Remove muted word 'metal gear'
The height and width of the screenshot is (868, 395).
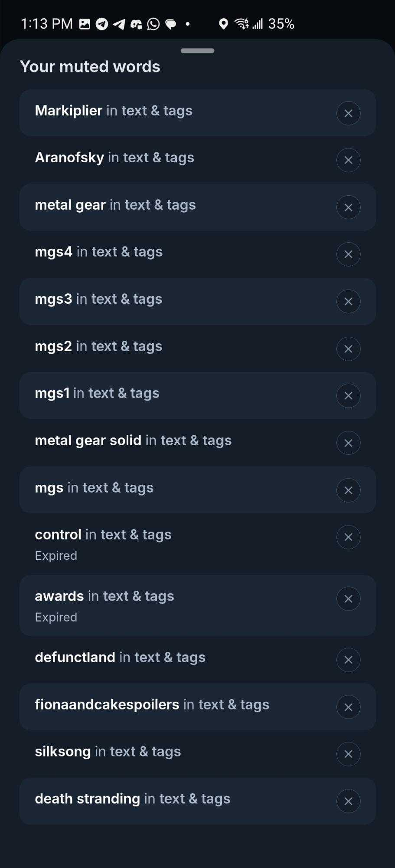(348, 207)
